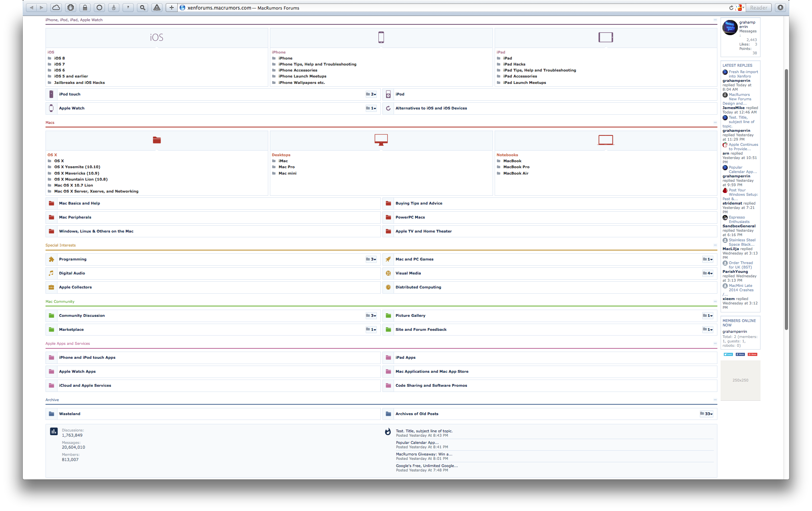Click the Reader button in address bar
Screen dimensions: 812x511
(759, 8)
